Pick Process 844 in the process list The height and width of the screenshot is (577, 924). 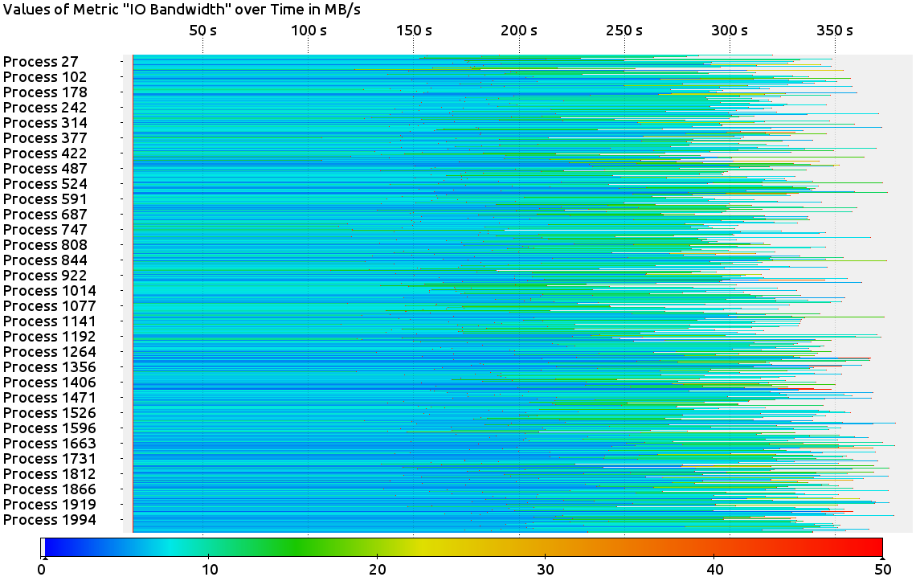pos(45,260)
